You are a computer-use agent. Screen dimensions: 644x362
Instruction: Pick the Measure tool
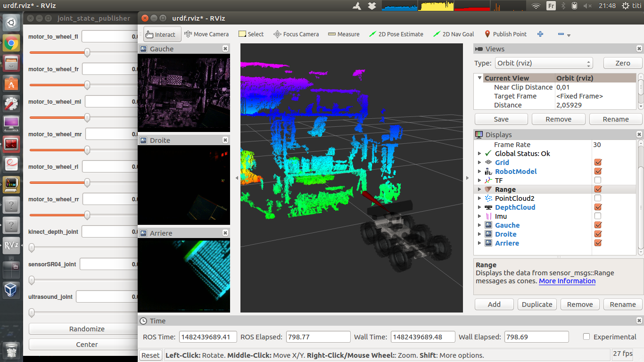[344, 34]
